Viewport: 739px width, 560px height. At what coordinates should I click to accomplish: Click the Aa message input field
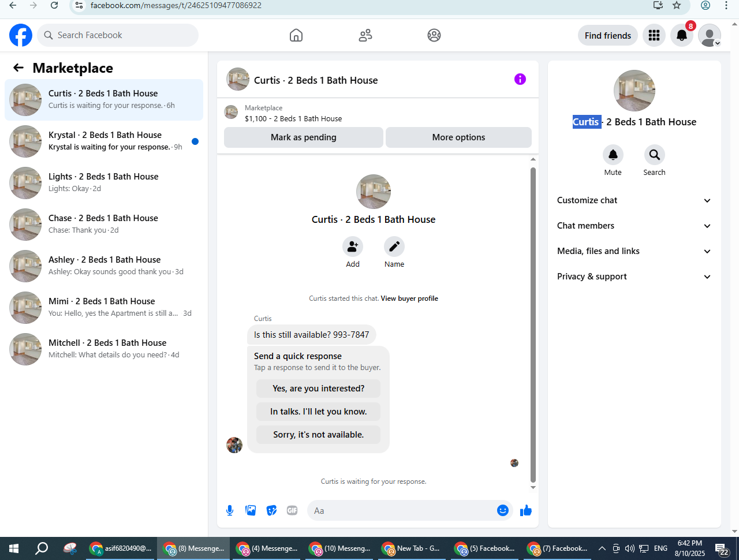pyautogui.click(x=403, y=510)
